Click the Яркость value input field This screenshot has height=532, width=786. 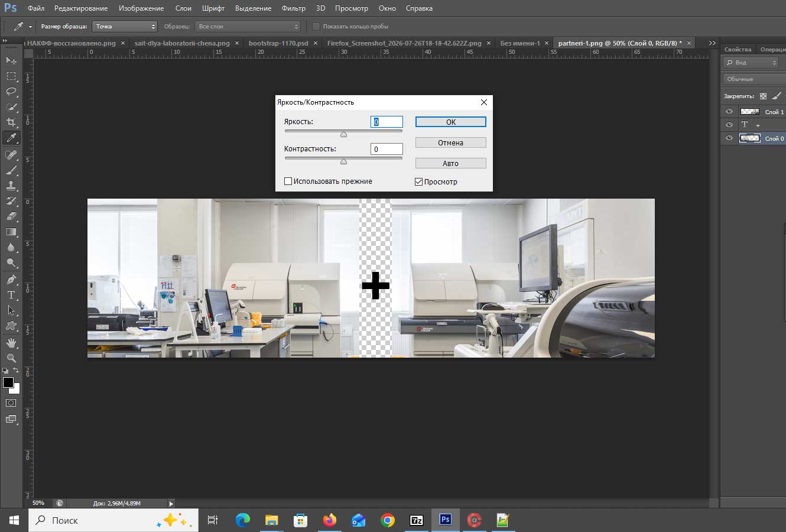coord(386,122)
